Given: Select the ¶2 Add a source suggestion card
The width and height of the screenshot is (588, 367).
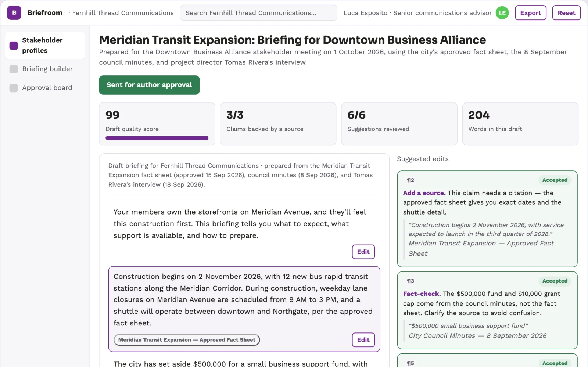Looking at the screenshot, I should pos(487,219).
